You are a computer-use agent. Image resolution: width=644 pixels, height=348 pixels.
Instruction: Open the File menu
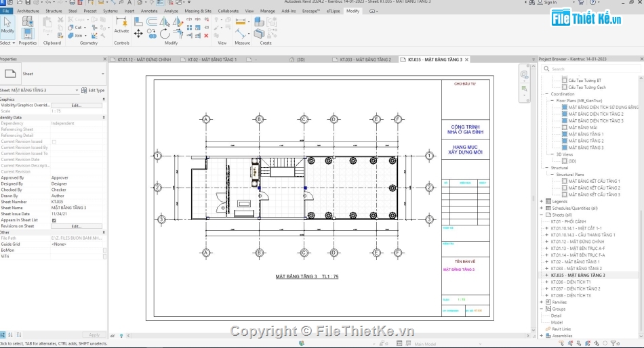[5, 11]
